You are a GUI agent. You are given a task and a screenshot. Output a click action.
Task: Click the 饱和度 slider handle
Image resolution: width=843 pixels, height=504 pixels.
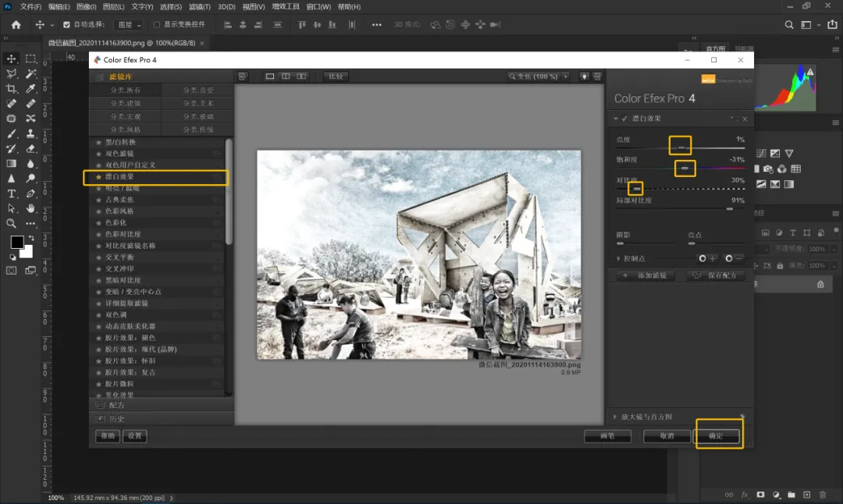pos(685,168)
